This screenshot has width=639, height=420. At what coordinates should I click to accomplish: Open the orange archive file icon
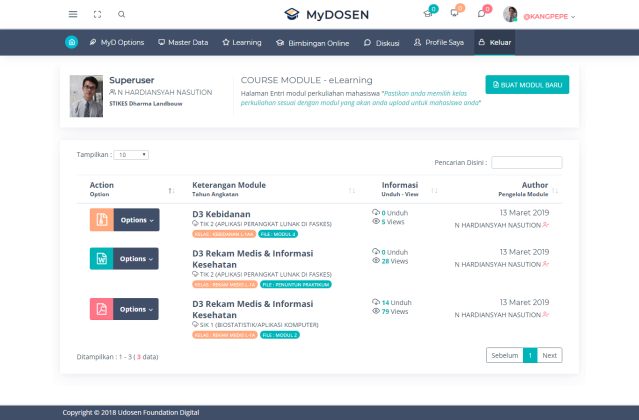click(x=101, y=219)
